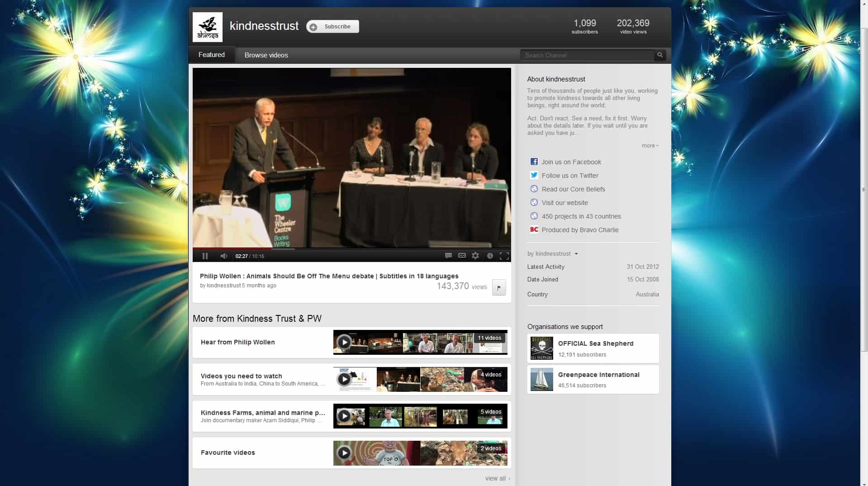Click the 1,099 subscribers count

pos(584,26)
